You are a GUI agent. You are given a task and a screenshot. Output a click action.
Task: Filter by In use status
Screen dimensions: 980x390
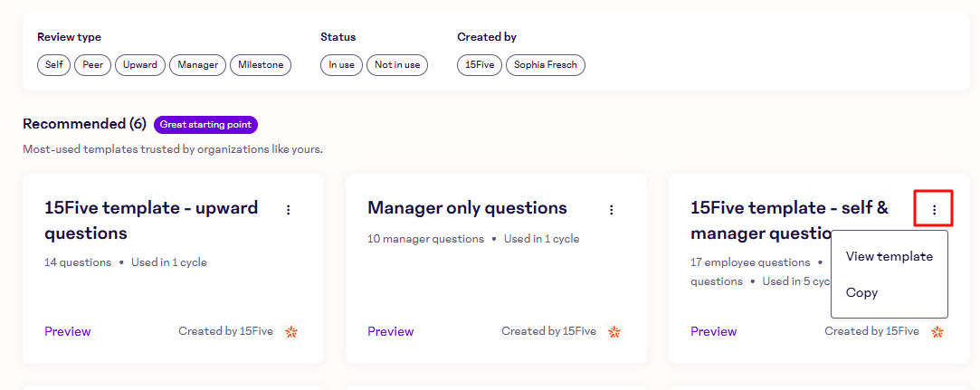[341, 65]
